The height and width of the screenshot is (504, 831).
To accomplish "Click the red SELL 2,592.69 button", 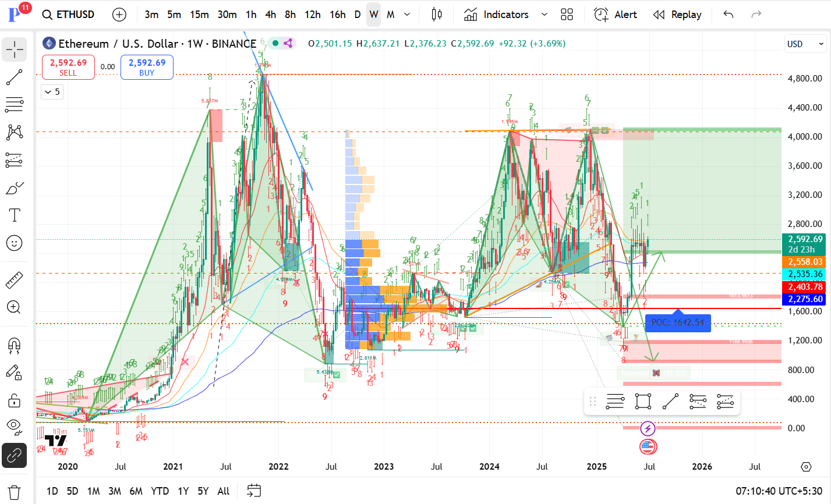I will tap(68, 67).
